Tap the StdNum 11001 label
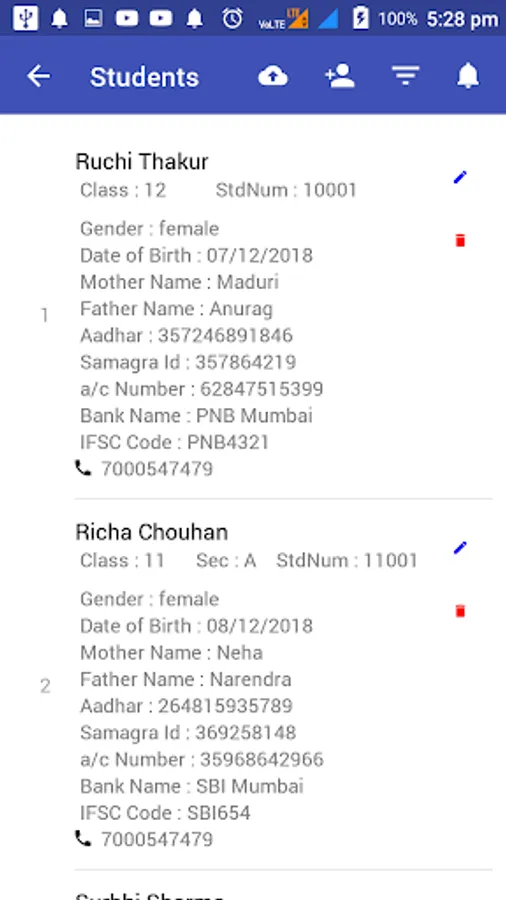Viewport: 506px width, 900px height. tap(347, 560)
